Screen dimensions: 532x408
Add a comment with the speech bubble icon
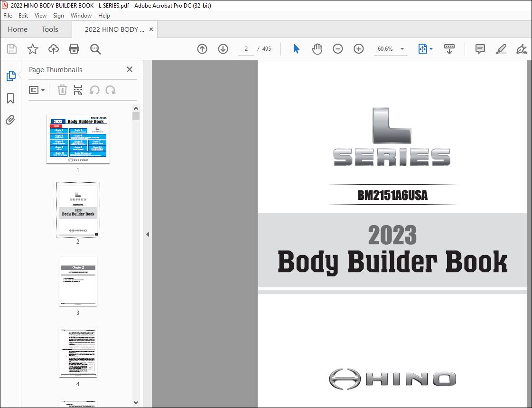tap(480, 49)
